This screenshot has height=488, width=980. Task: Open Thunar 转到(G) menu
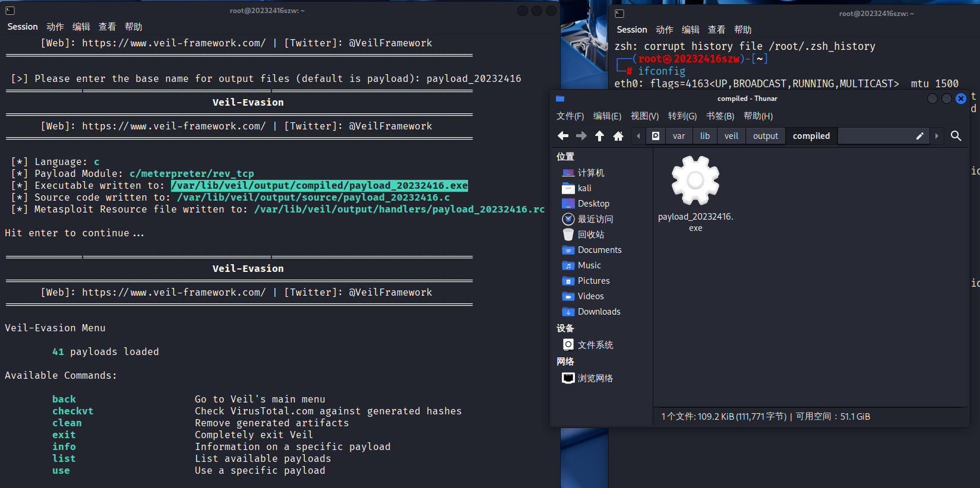pos(682,116)
